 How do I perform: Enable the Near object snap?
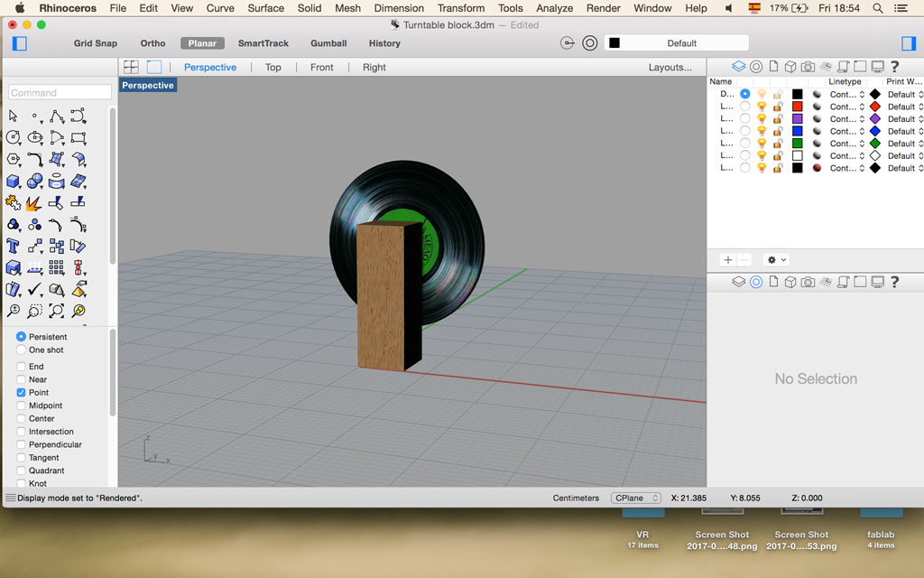[22, 379]
